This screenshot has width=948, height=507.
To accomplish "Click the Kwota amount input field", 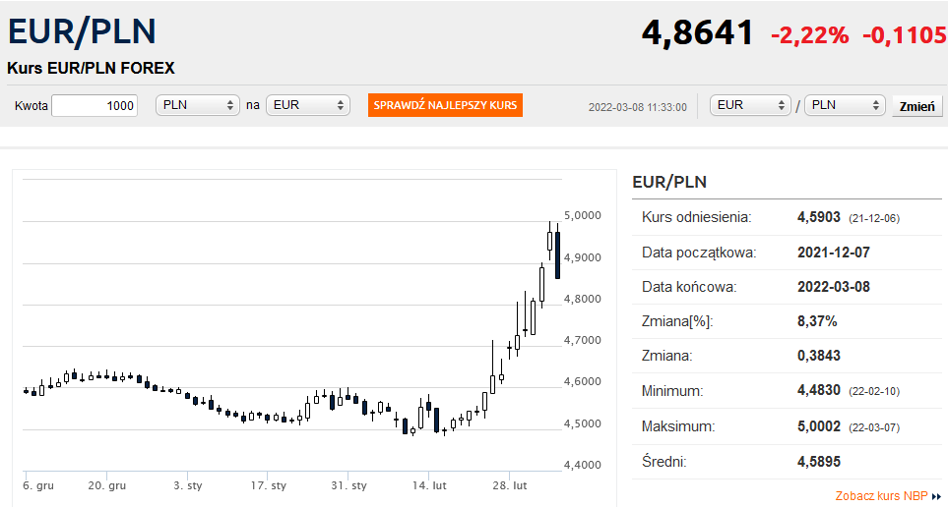I will [94, 105].
